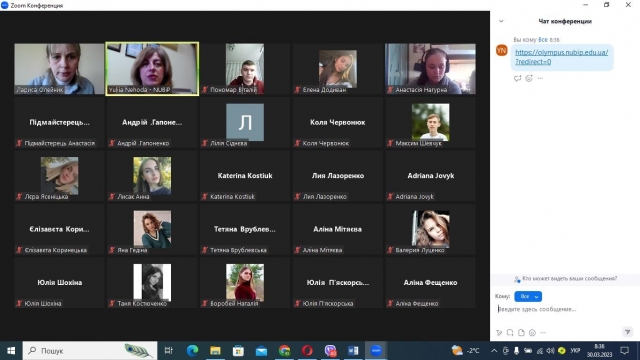Open more options in chat input toolbar
640x360 pixels.
543,333
